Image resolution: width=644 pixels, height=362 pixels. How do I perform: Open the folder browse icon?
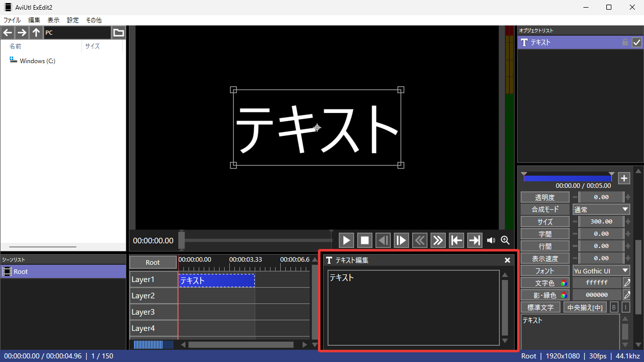(119, 33)
